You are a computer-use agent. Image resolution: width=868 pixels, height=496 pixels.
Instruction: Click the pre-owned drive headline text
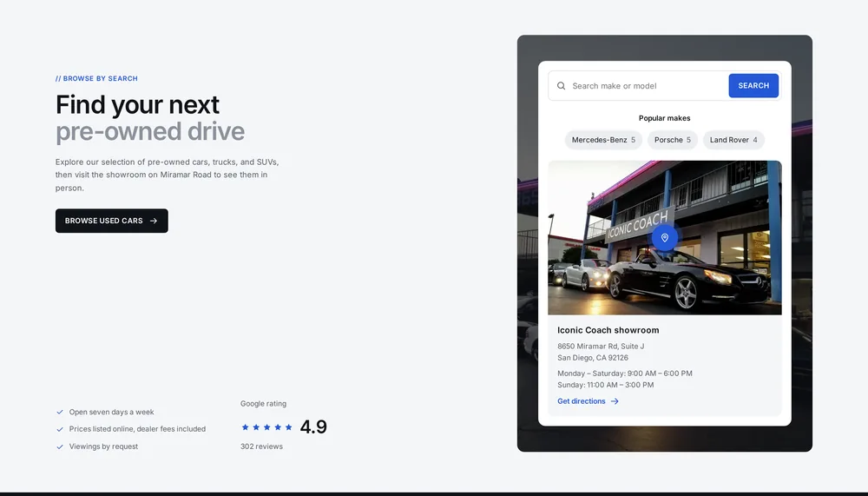[x=150, y=132]
